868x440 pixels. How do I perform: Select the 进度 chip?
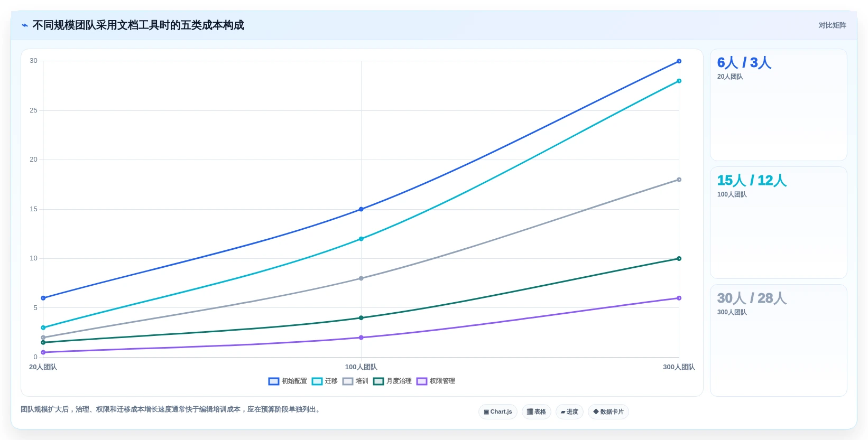[x=569, y=412]
